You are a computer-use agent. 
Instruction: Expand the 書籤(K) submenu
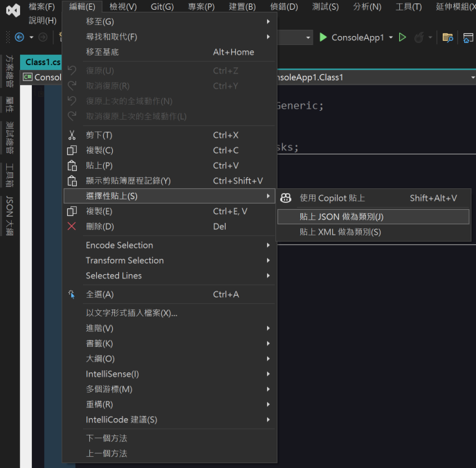pos(170,343)
